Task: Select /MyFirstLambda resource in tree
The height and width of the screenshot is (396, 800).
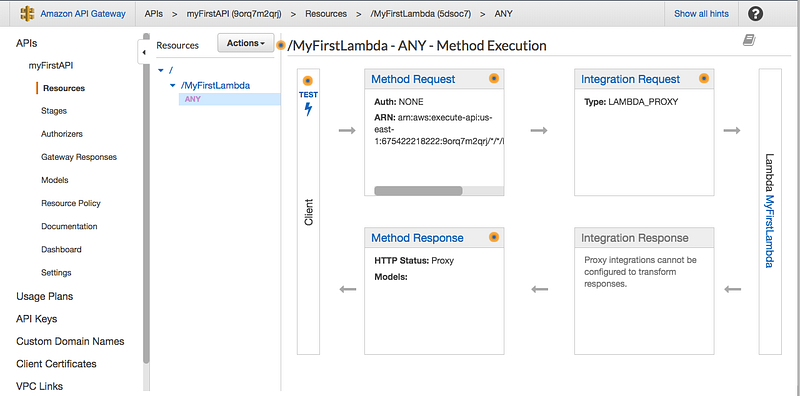Action: [x=215, y=86]
